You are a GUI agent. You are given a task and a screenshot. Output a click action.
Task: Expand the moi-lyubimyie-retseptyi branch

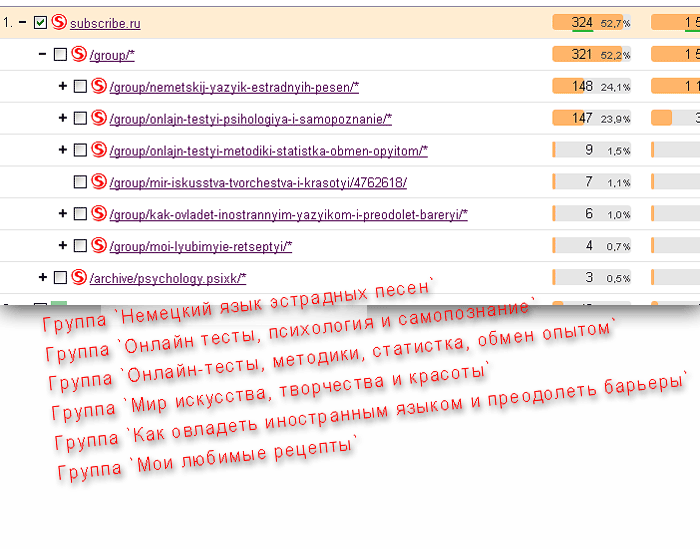[x=62, y=245]
